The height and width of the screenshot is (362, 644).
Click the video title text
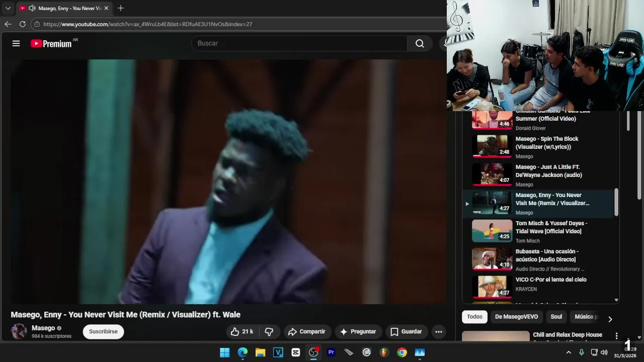tap(126, 315)
